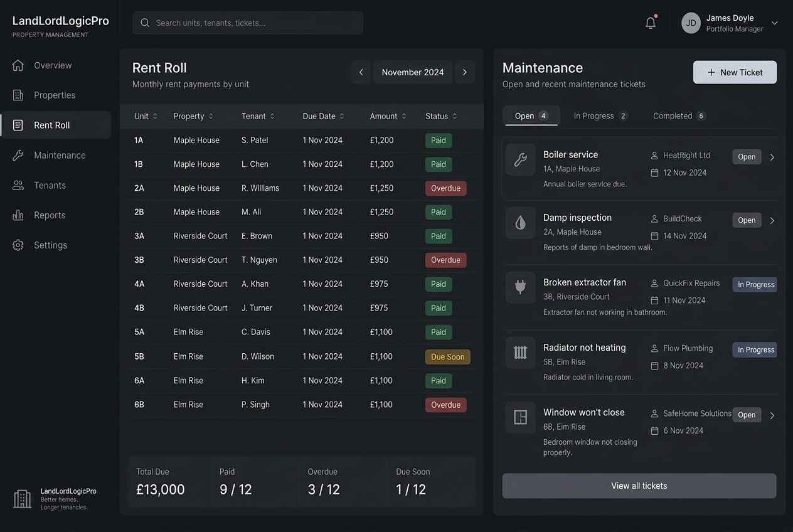The width and height of the screenshot is (793, 532).
Task: Click the New Ticket button
Action: [x=735, y=72]
